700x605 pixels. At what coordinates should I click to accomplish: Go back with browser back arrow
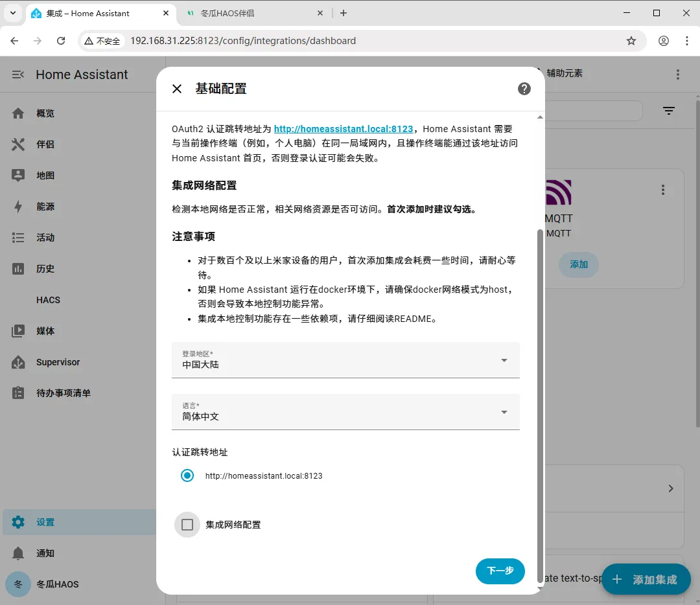click(x=14, y=41)
